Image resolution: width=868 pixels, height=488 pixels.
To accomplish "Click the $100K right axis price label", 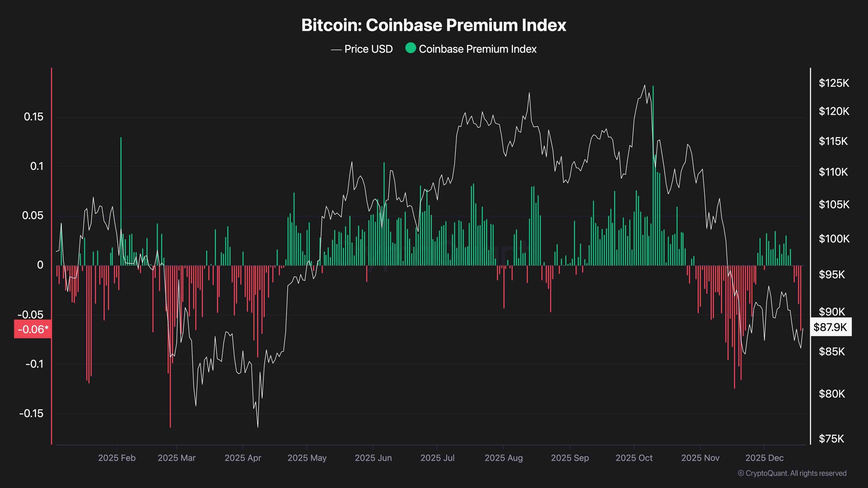I will (834, 239).
